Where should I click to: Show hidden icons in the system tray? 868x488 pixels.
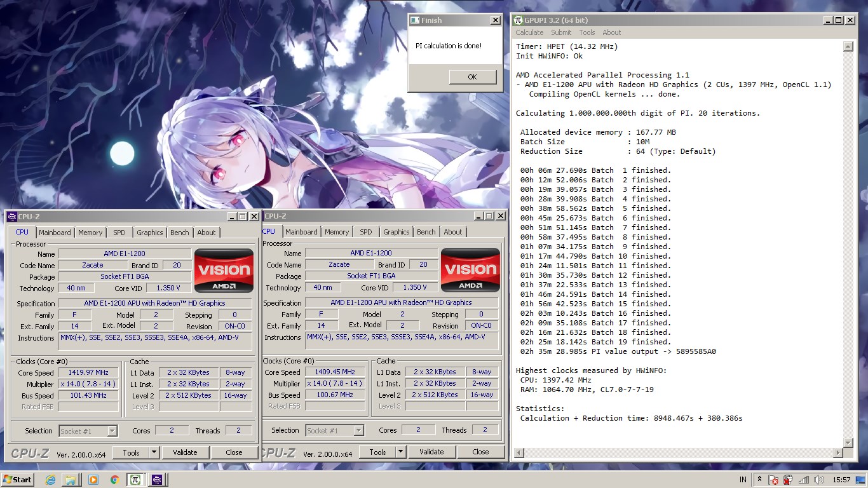tap(759, 480)
